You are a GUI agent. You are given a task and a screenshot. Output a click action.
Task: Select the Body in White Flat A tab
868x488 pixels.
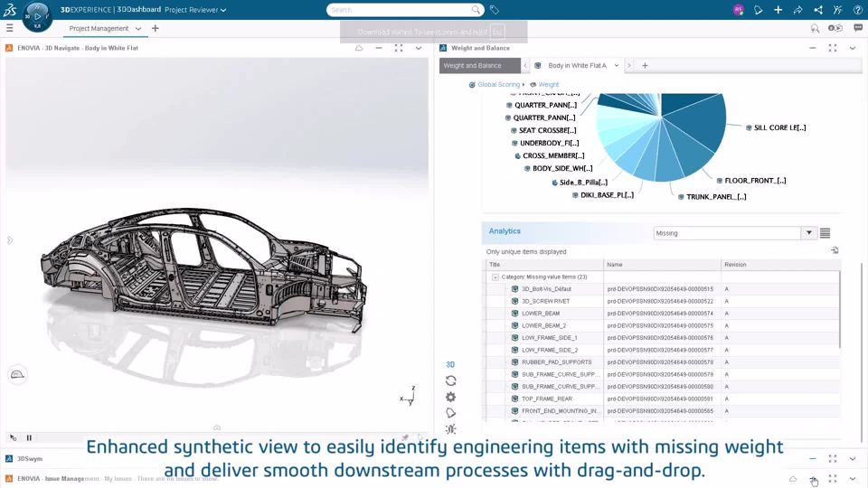point(577,65)
